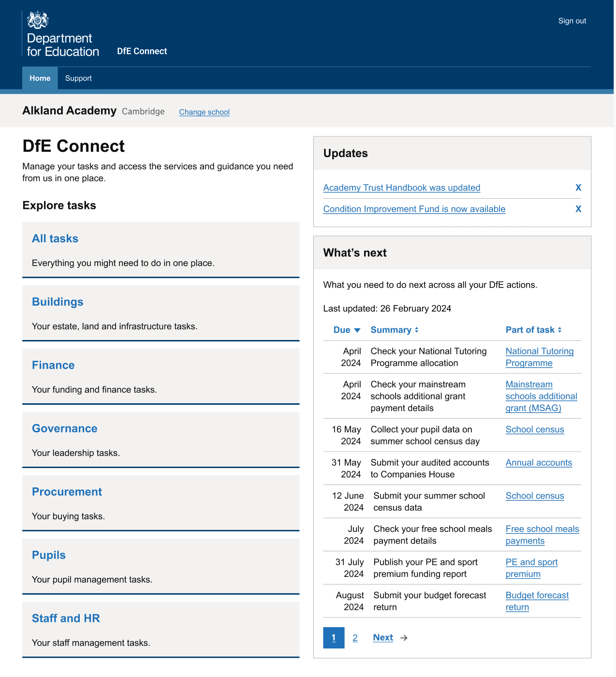Screen dimensions: 616x677
Task: Open Budget forecast return link
Action: (x=537, y=602)
